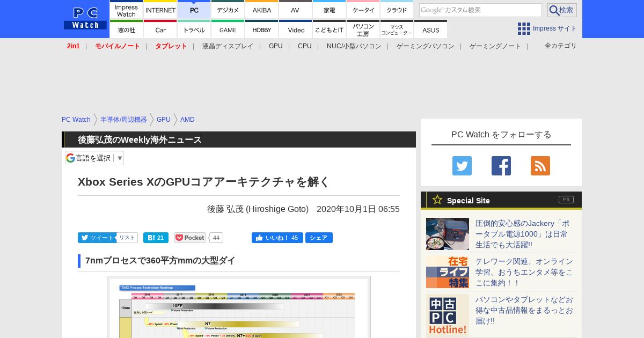Go to the 2in1 category
This screenshot has width=644, height=338.
click(x=74, y=46)
